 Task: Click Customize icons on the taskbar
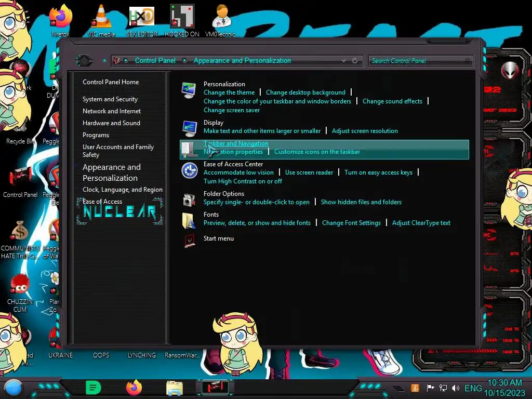(317, 152)
